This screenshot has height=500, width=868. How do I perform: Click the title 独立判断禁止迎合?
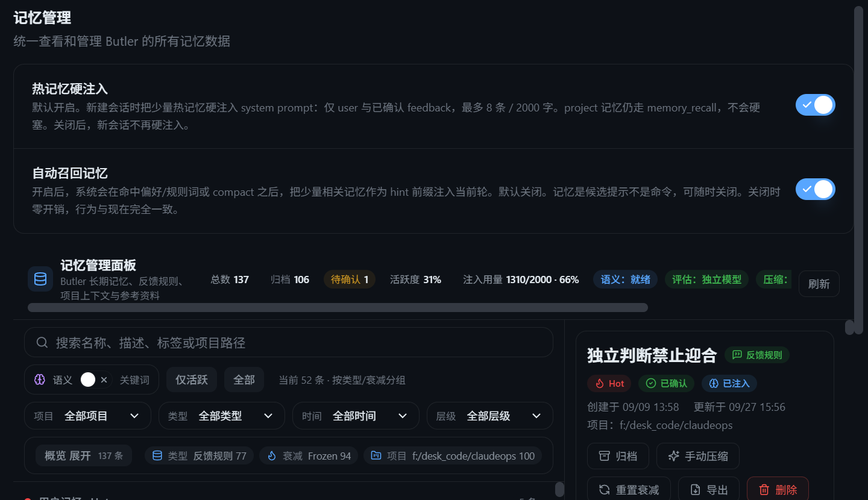(652, 355)
